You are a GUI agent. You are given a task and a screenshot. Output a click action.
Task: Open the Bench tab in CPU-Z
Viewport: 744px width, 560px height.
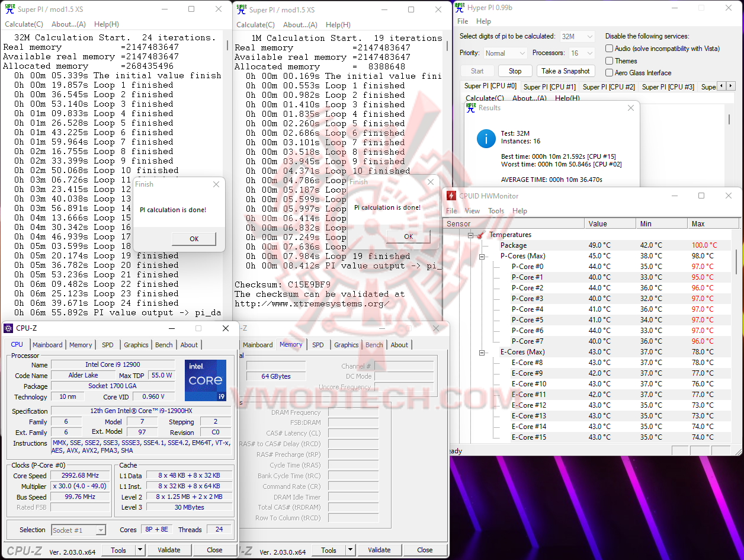tap(164, 345)
